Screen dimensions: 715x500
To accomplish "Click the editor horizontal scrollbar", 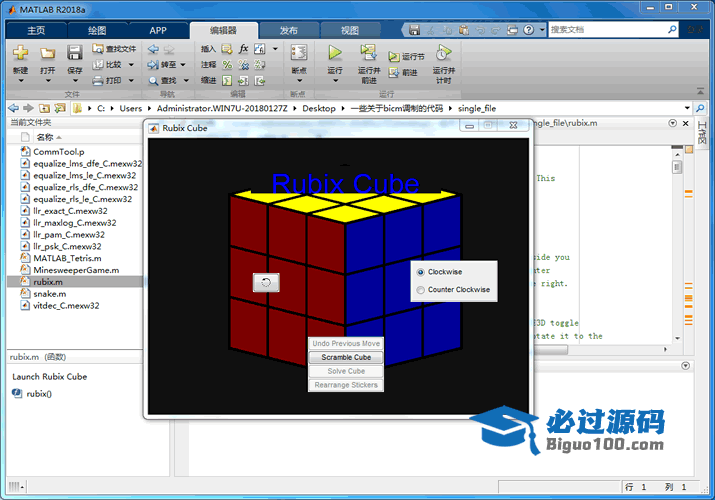I will tap(551, 350).
